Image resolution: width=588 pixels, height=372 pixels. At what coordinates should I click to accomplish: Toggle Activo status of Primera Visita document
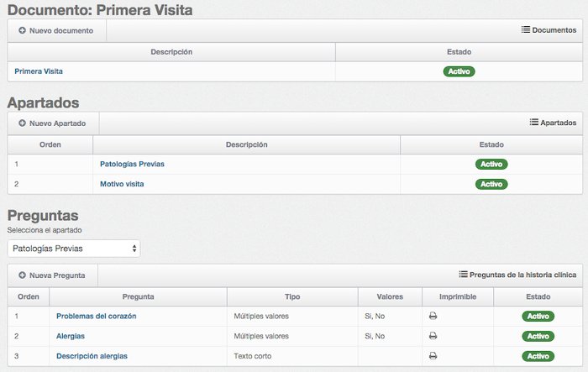[459, 71]
